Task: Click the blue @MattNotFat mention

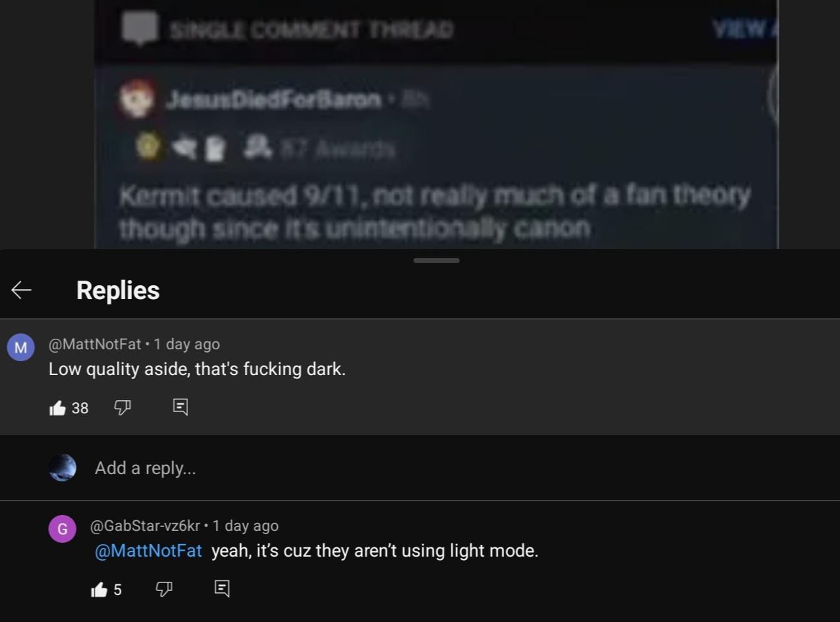Action: [148, 551]
